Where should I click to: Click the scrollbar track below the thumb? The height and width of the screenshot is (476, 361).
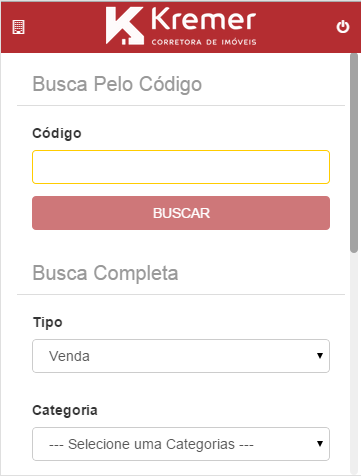[354, 363]
